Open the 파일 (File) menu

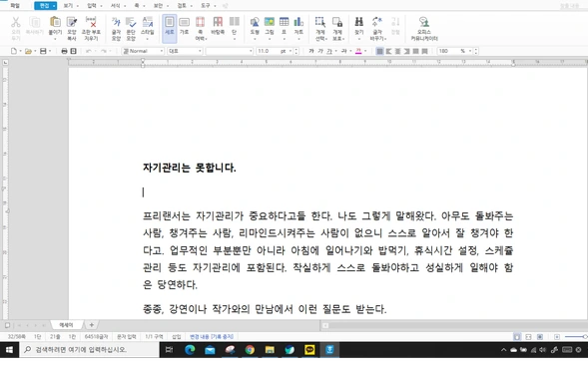tap(15, 6)
